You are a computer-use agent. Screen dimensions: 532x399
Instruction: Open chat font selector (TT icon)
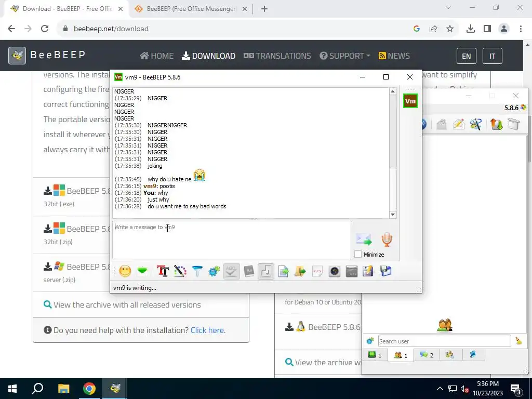163,271
